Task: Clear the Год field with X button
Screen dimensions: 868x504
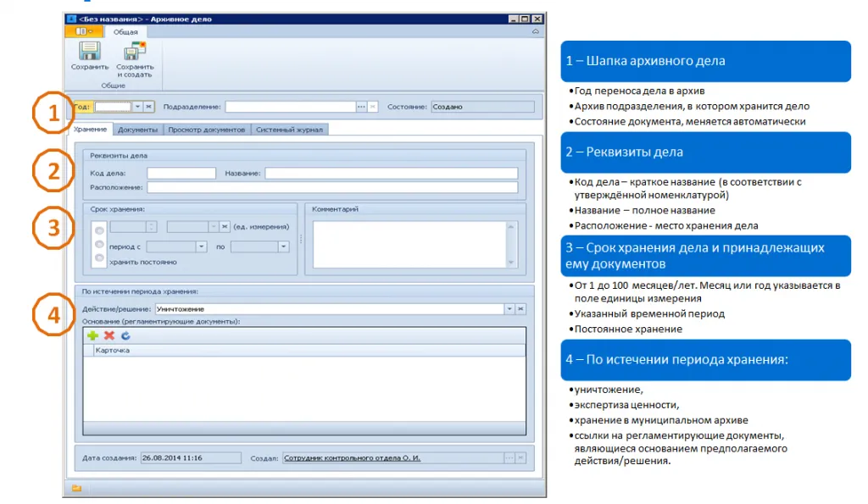Action: point(148,107)
